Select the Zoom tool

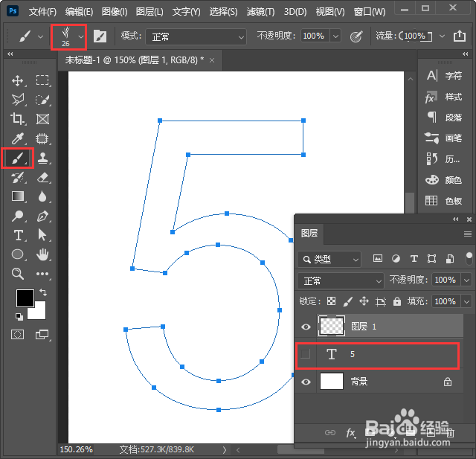[17, 274]
